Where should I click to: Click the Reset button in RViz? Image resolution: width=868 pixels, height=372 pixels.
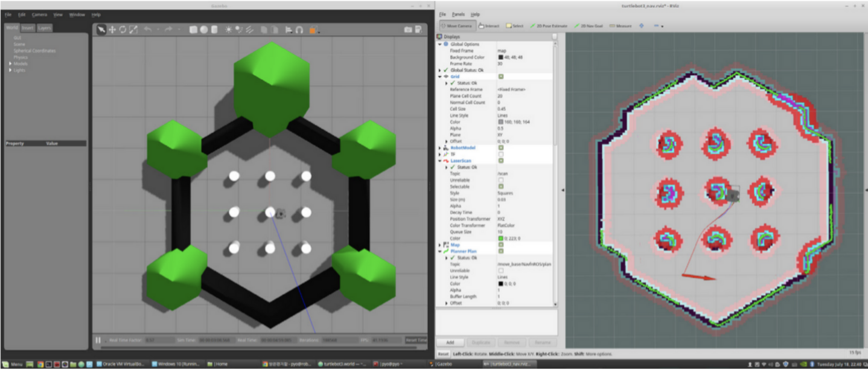[443, 354]
